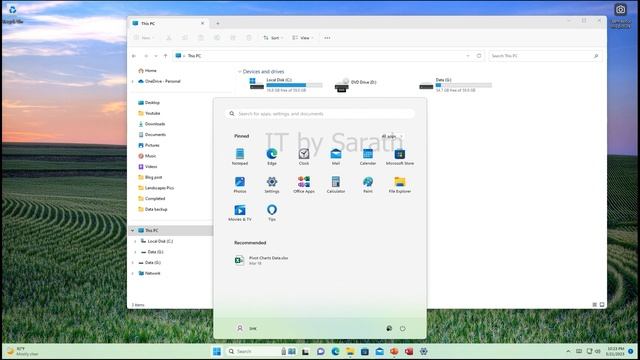Open File Explorer from the Start menu pinned apps
This screenshot has width=640, height=360.
pos(400,185)
